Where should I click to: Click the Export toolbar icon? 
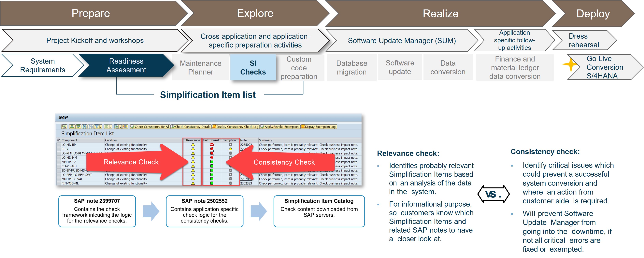coord(117,127)
